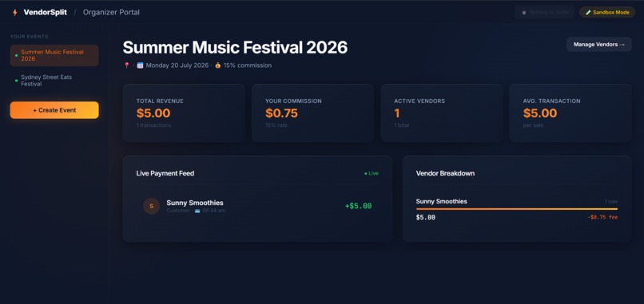Click the Total Revenue stat card
Viewport: 644px width, 304px height.
point(184,113)
